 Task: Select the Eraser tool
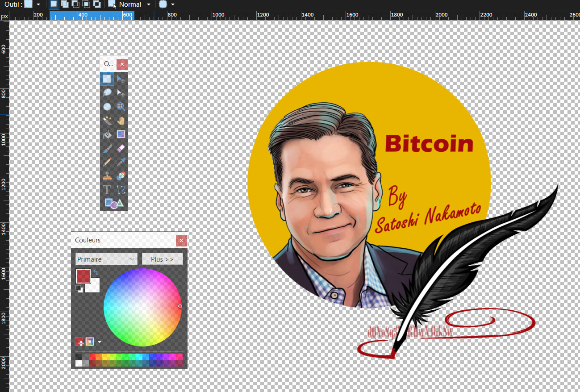121,148
